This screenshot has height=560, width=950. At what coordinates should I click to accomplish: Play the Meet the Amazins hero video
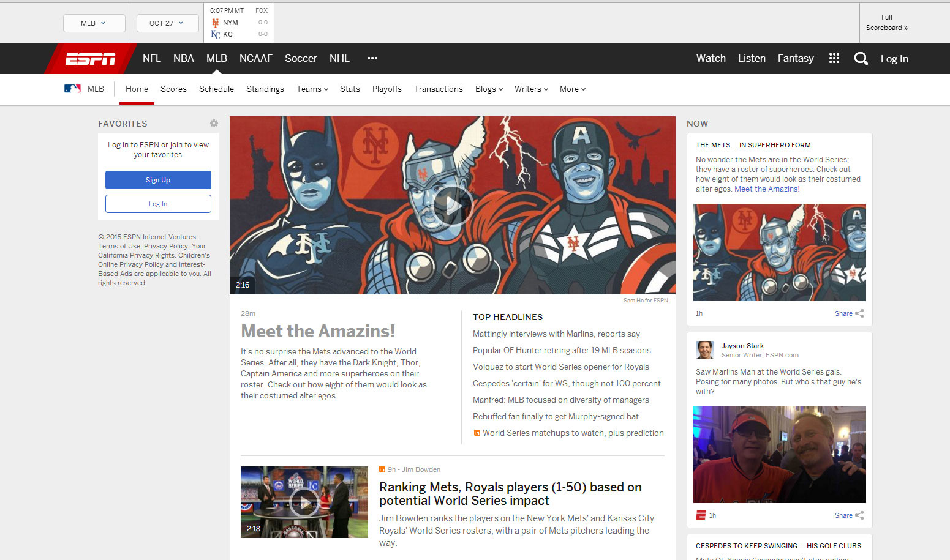(x=452, y=205)
